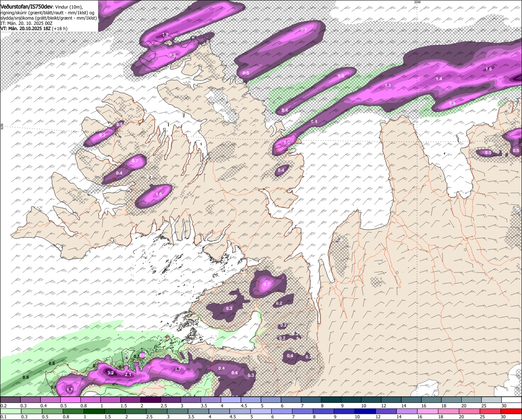Choose the light periwinkle swatch at snow 4
The width and height of the screenshot is (522, 420).
pos(231,400)
